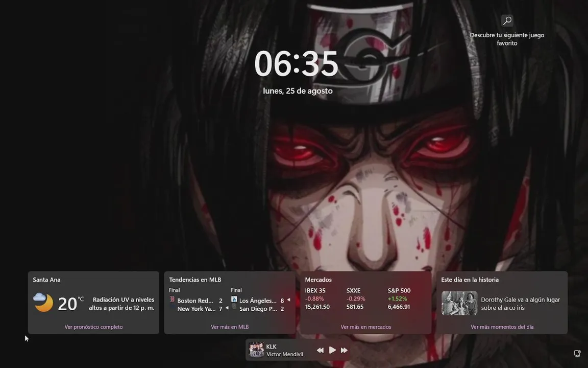Click the 6,466.91 S&P value

pos(399,307)
